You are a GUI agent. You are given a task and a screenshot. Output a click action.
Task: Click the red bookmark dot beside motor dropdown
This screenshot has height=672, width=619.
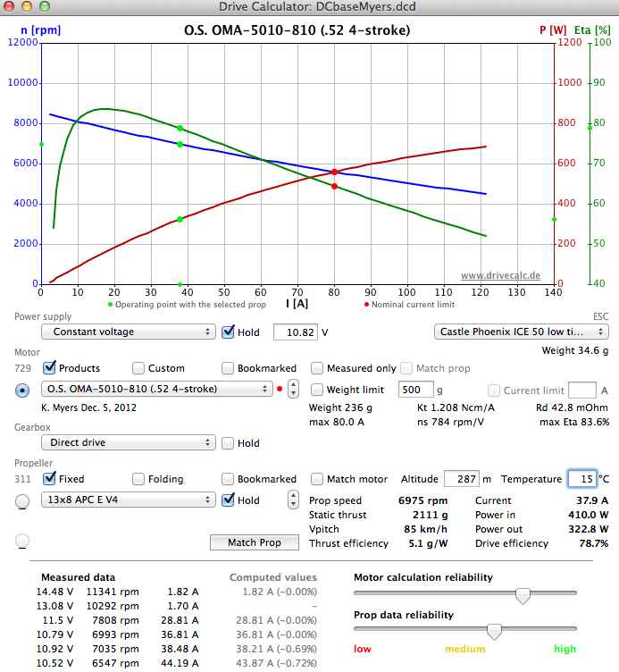click(x=280, y=389)
